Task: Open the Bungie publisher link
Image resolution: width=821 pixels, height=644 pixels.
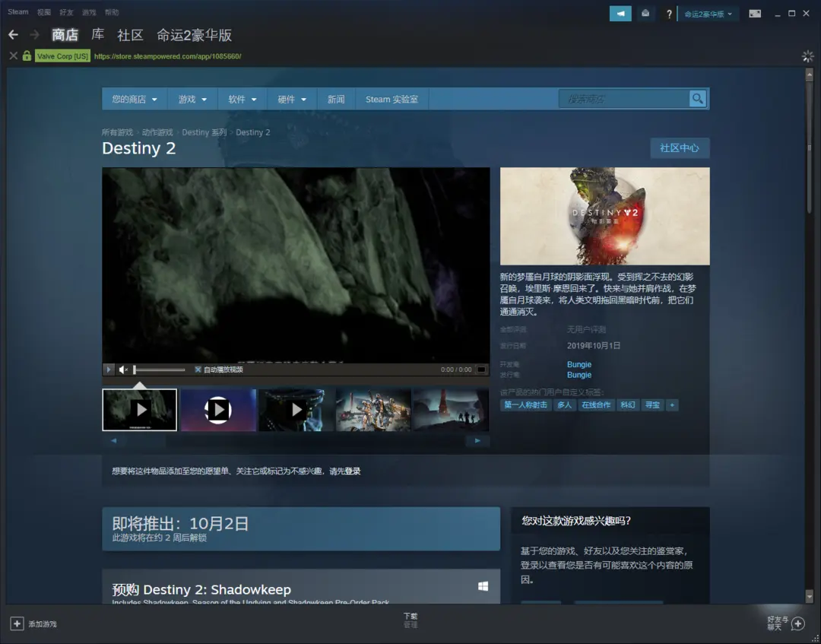Action: (x=579, y=375)
